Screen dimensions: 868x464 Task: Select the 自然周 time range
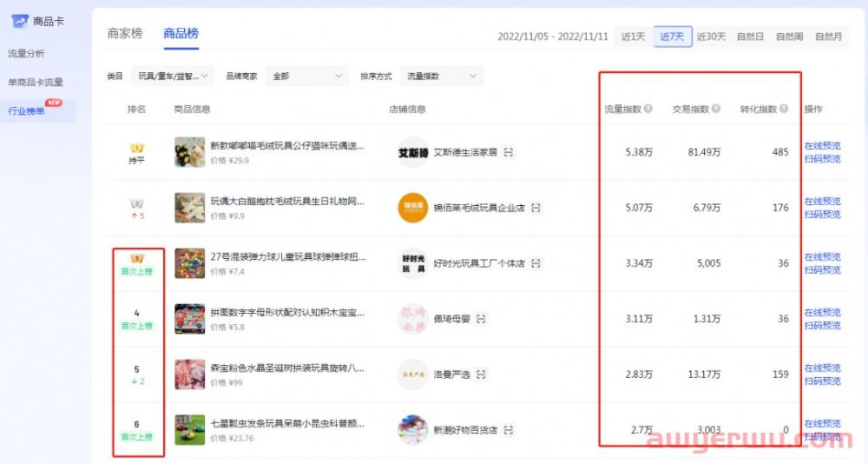(x=789, y=36)
